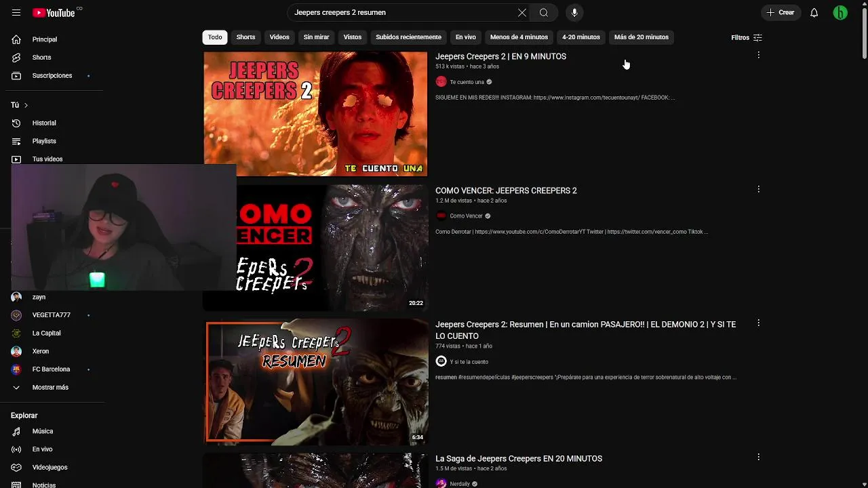
Task: Select the Shorts filter chip
Action: pos(245,37)
